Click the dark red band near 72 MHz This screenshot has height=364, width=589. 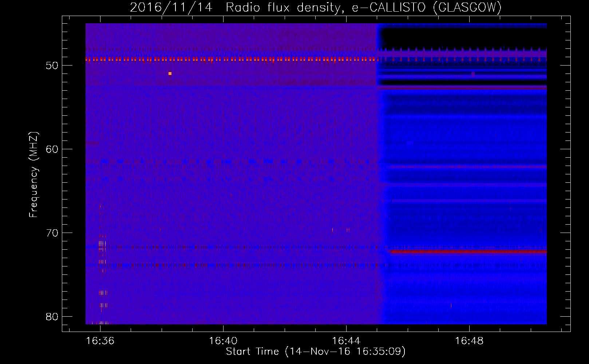(x=468, y=252)
